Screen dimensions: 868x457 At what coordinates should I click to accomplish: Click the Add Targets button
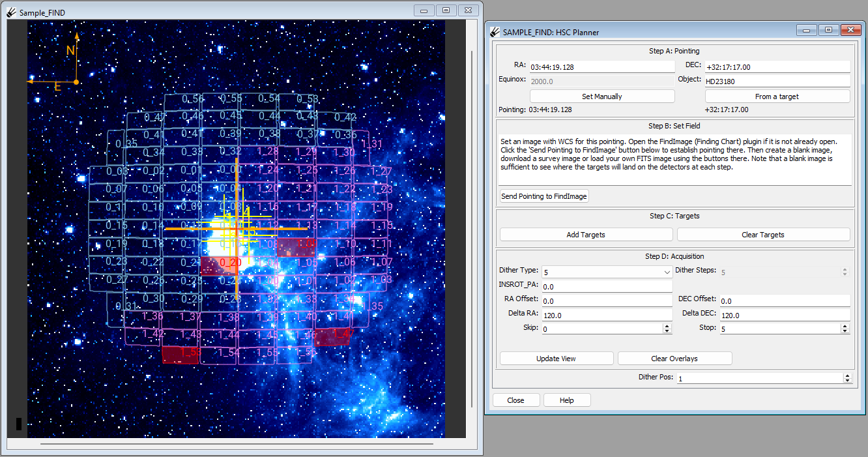pos(586,235)
